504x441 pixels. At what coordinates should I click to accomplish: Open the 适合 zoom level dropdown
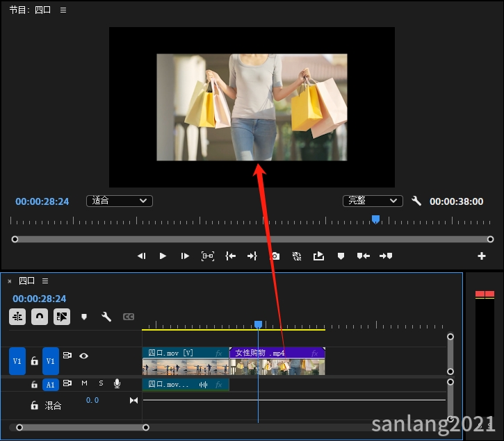coord(119,201)
